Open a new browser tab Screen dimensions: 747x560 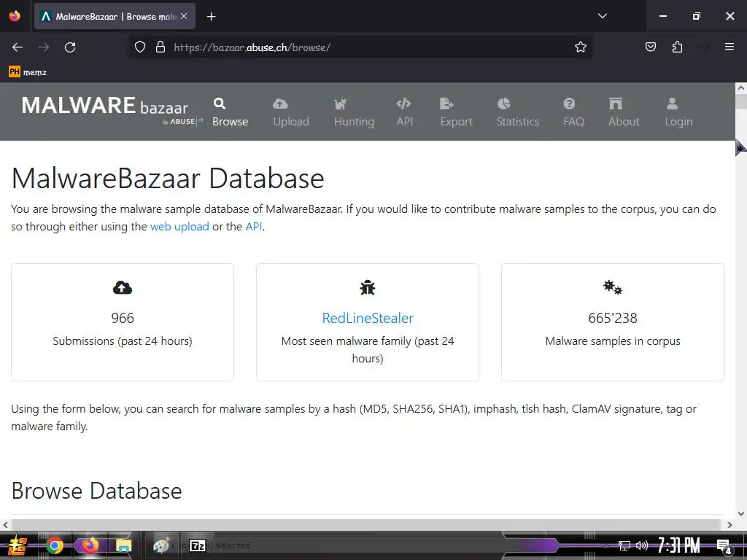pyautogui.click(x=212, y=17)
